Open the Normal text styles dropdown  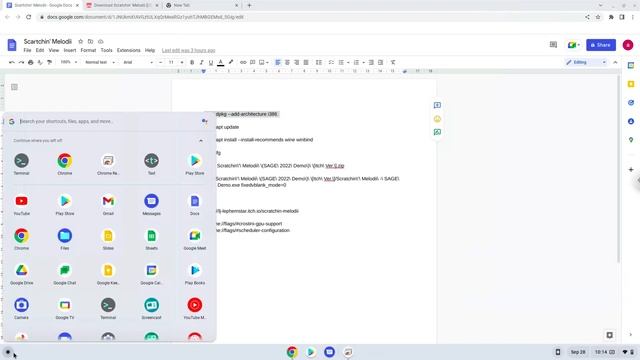(x=100, y=62)
